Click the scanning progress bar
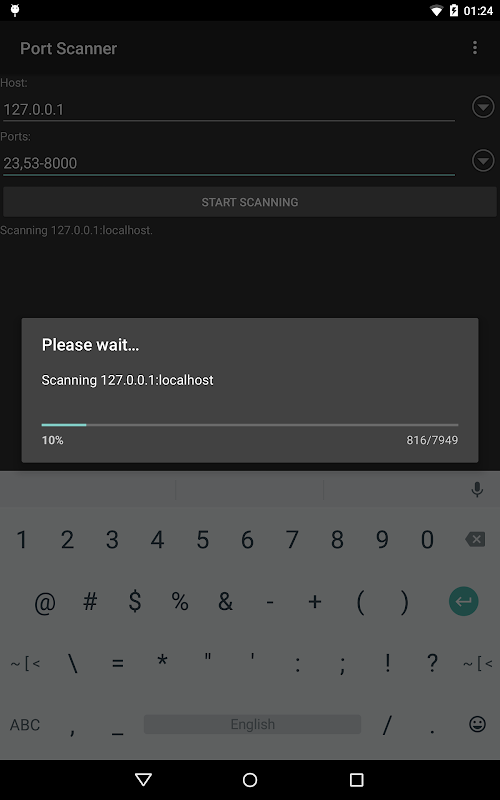This screenshot has height=800, width=500. (x=250, y=424)
